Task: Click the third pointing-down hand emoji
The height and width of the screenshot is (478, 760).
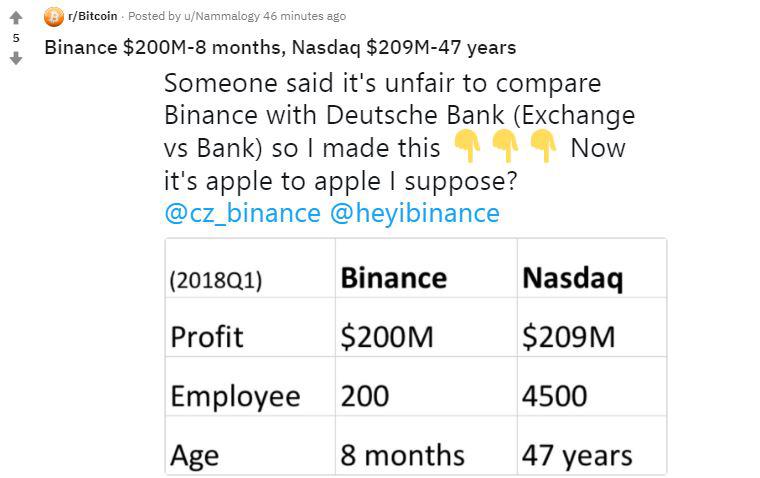Action: [543, 145]
